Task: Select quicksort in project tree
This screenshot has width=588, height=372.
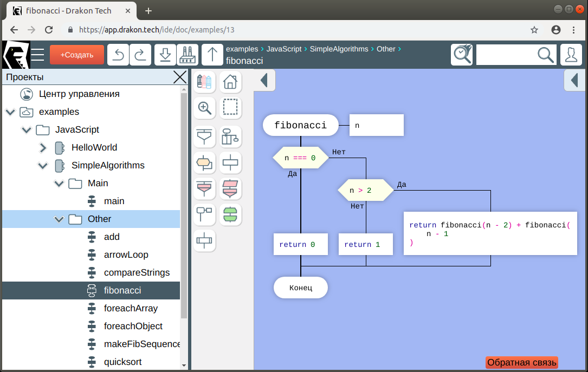Action: pyautogui.click(x=122, y=362)
